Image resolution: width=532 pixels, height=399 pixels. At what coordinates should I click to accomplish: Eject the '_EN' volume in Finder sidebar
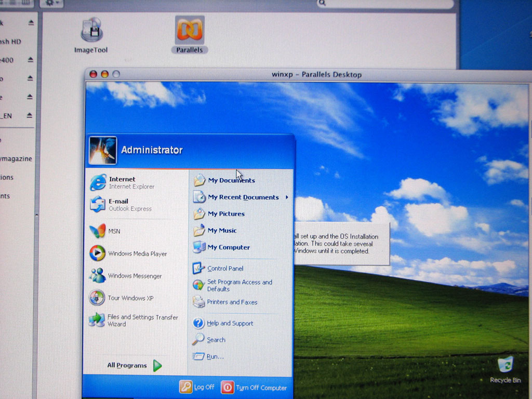(x=30, y=116)
